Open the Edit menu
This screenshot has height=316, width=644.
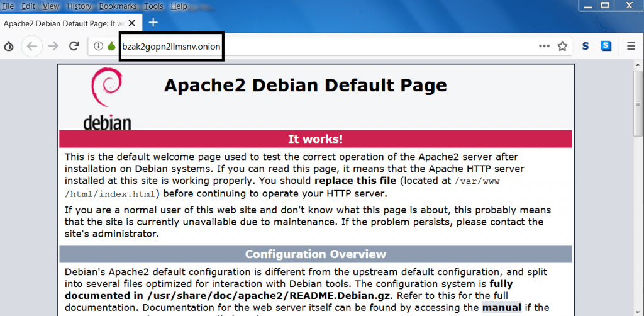click(28, 6)
